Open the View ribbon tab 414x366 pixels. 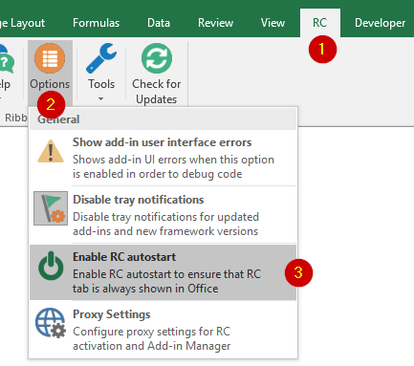[273, 23]
